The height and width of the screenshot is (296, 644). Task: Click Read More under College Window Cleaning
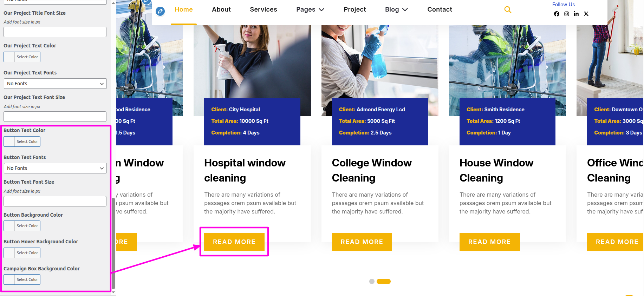(362, 242)
